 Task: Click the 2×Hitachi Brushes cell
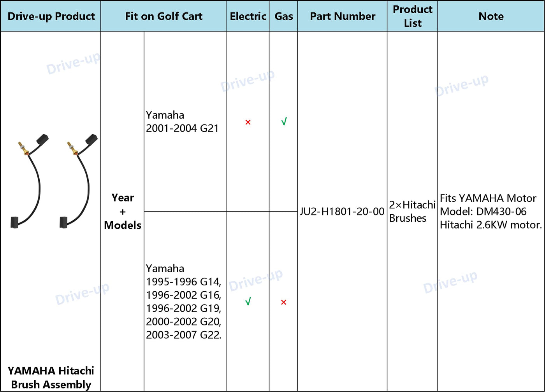pyautogui.click(x=412, y=212)
